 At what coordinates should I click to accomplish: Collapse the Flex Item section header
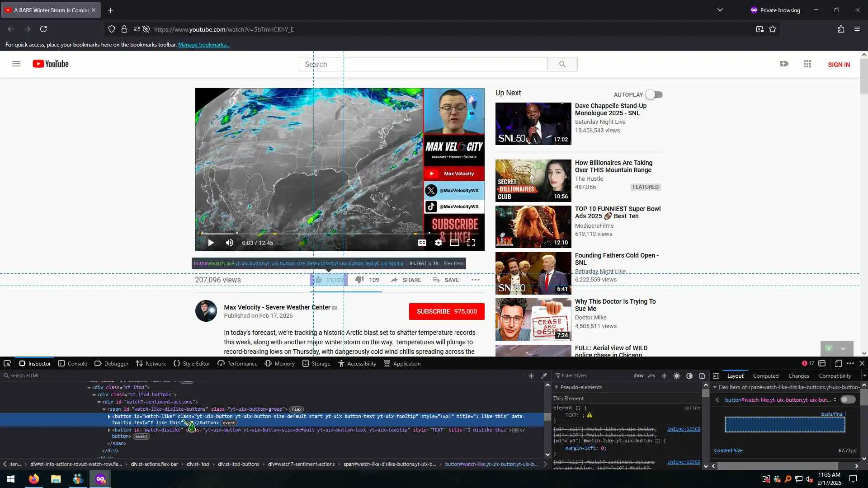(x=715, y=388)
